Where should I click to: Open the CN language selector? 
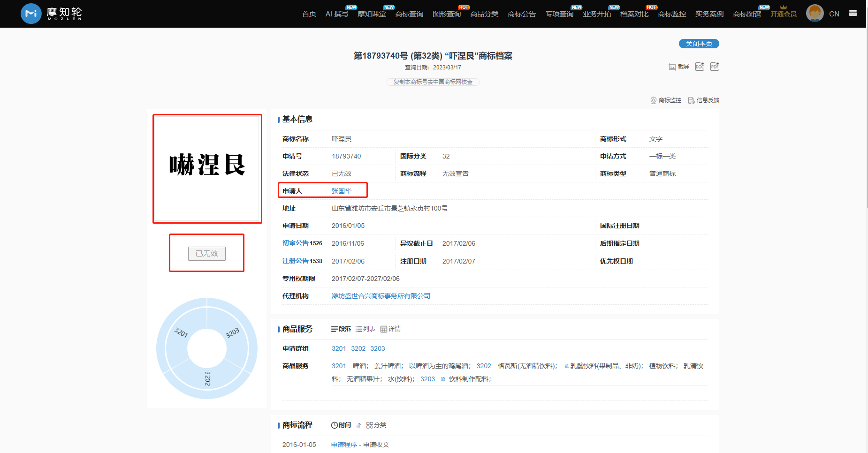point(834,14)
